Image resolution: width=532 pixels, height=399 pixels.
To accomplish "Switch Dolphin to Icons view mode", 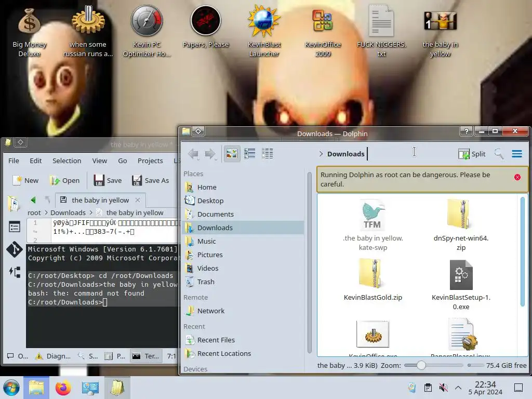I will [x=232, y=154].
